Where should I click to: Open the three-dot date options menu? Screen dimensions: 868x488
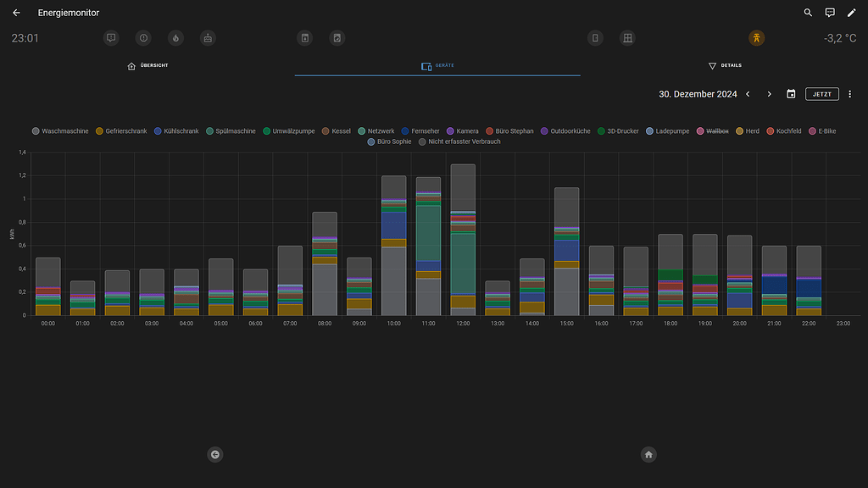pyautogui.click(x=849, y=94)
